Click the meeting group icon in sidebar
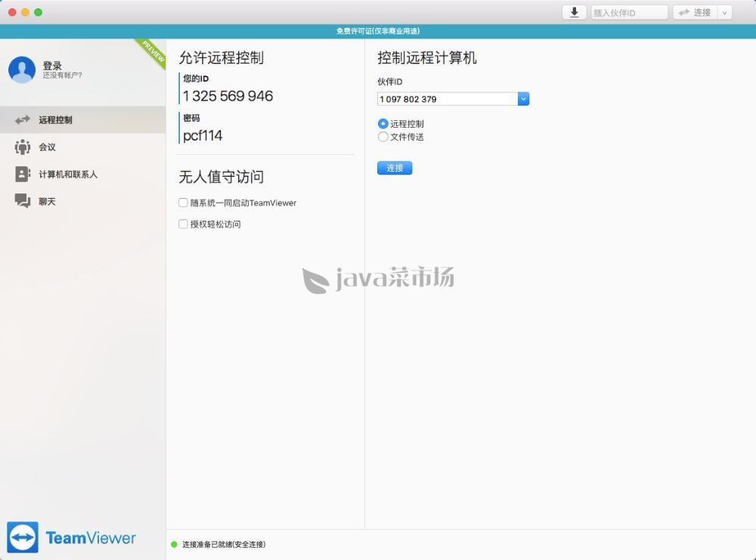Screen dimensions: 756x560 tap(23, 147)
